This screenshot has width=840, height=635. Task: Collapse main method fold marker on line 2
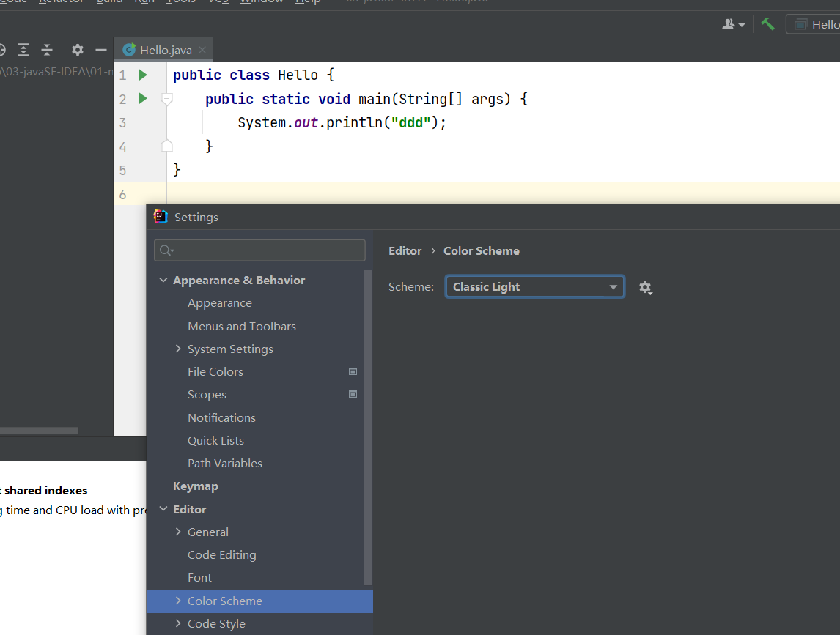167,99
